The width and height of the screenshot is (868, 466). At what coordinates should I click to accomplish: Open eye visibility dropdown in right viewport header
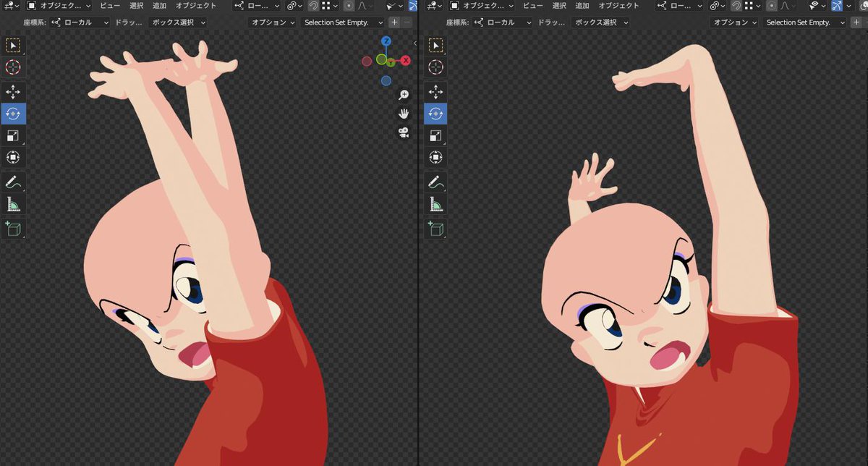pos(817,6)
